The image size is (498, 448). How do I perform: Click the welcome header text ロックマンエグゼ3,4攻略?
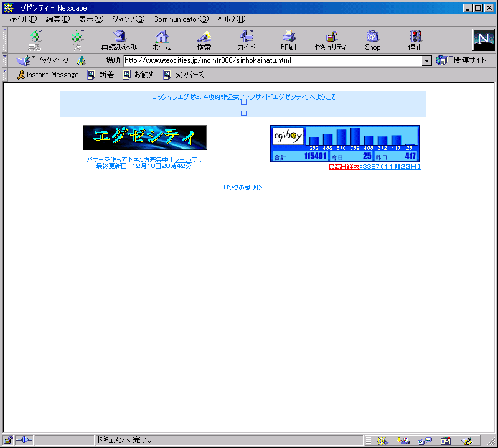243,97
